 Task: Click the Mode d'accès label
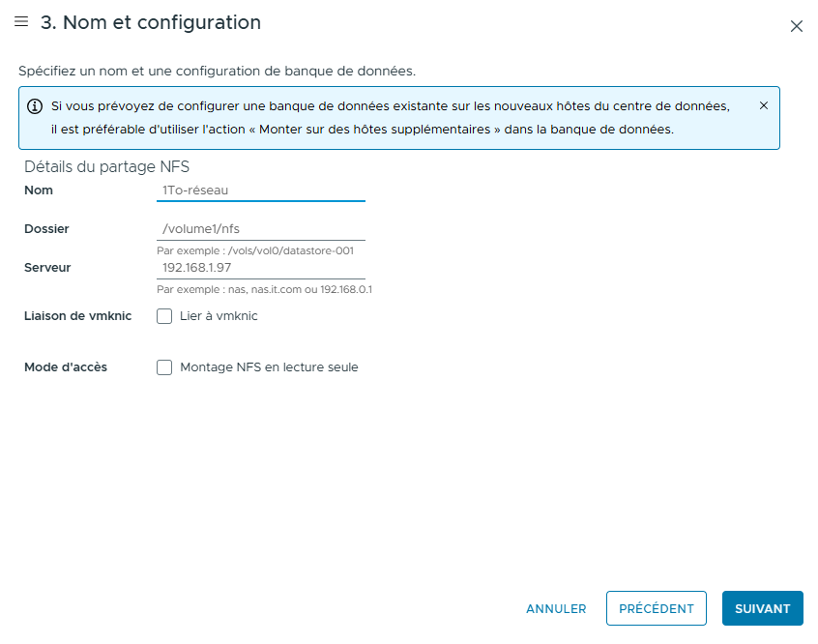[x=66, y=367]
